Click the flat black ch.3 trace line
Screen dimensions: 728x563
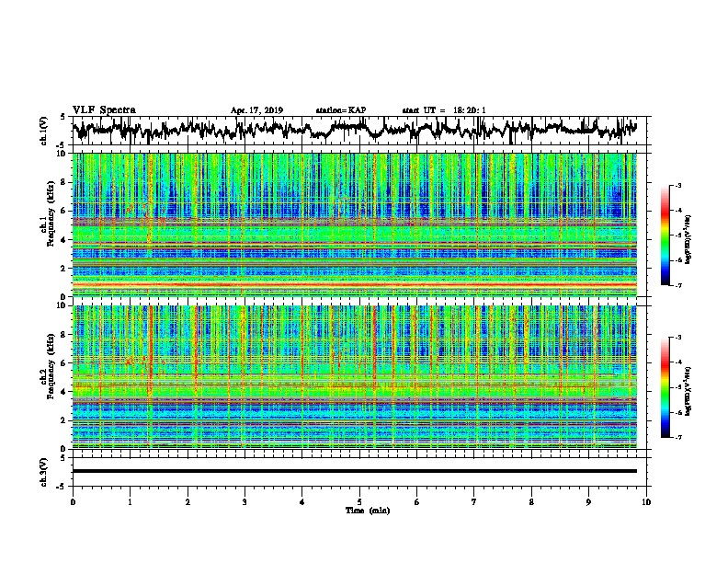tap(355, 471)
